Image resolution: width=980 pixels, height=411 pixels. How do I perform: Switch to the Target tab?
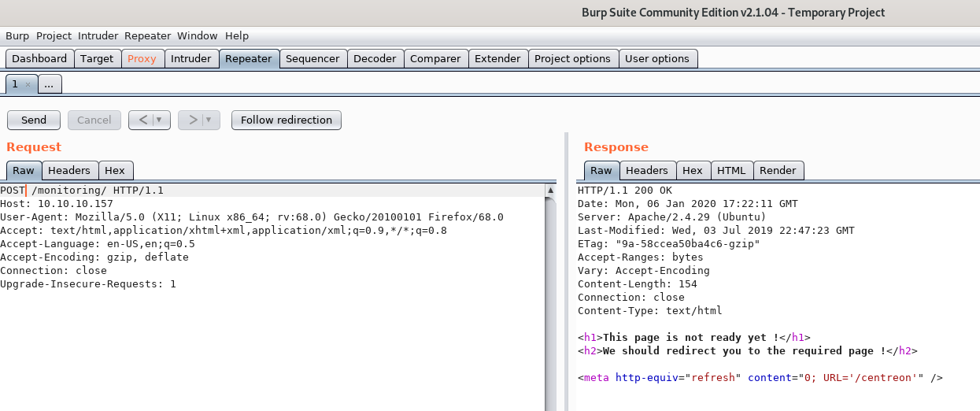pyautogui.click(x=98, y=59)
